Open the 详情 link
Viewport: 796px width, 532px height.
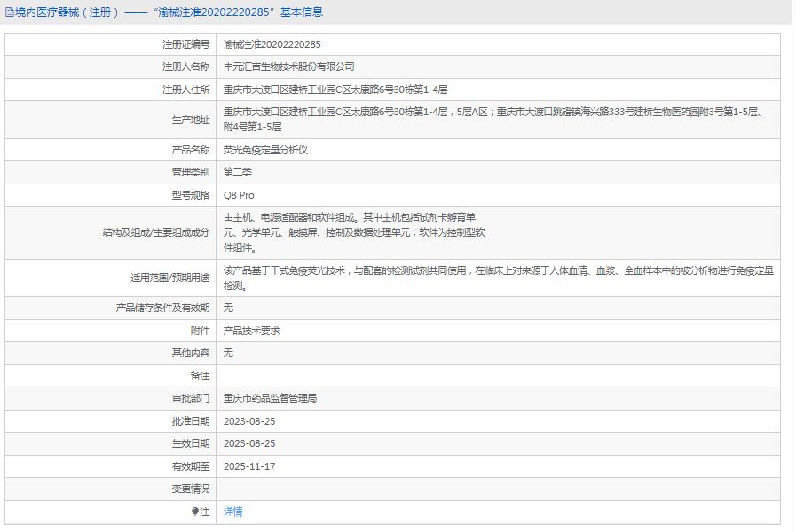(233, 512)
